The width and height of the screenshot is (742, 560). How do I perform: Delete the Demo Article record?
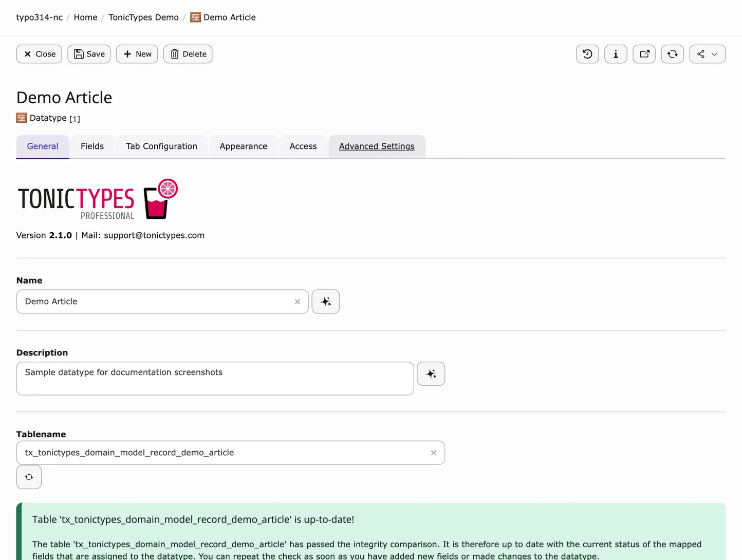(188, 54)
